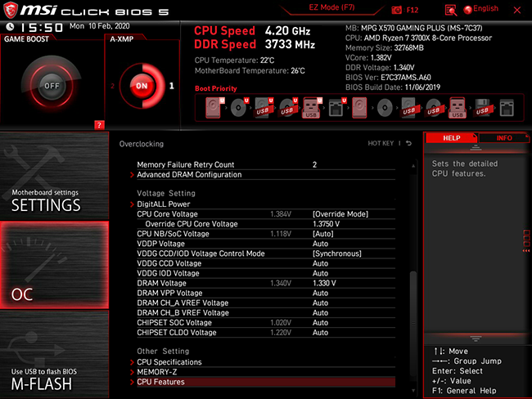Collapse the help panel top handle

[x=476, y=147]
